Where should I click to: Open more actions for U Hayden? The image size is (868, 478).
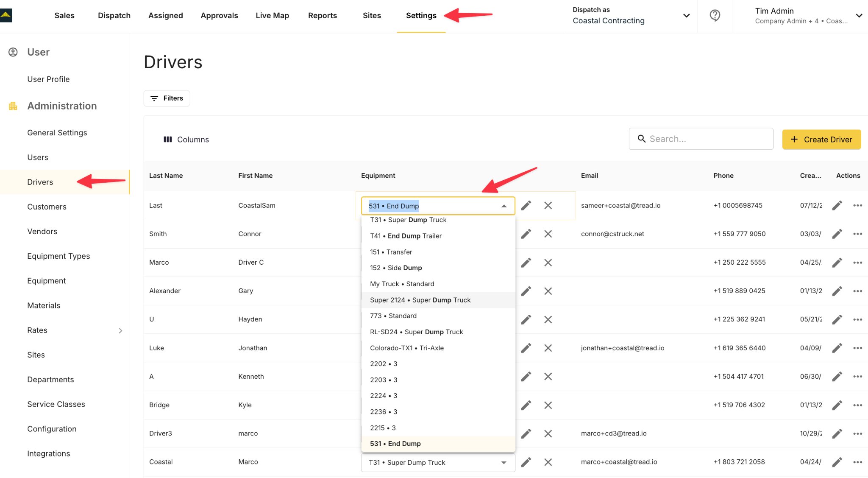858,319
